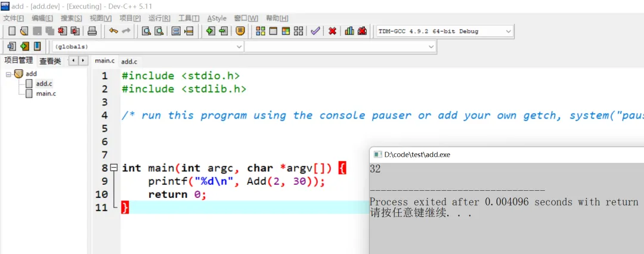Start debugging with the checkmark icon
The image size is (644, 254).
[315, 31]
